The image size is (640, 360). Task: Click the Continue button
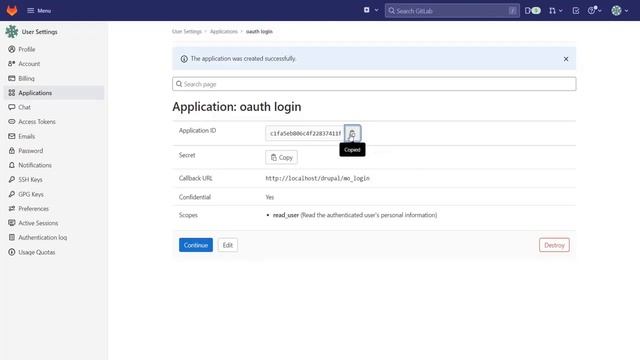[196, 245]
